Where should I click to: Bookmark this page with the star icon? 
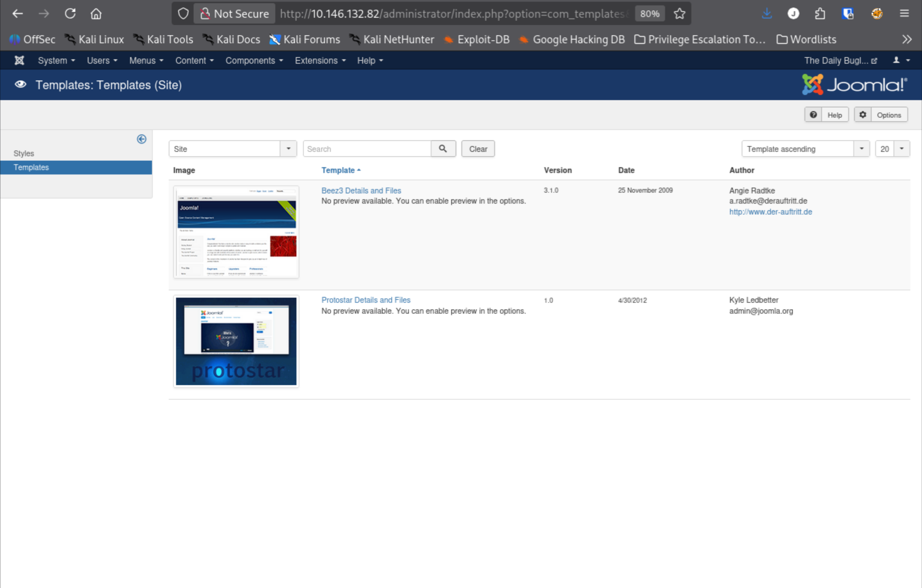tap(679, 14)
